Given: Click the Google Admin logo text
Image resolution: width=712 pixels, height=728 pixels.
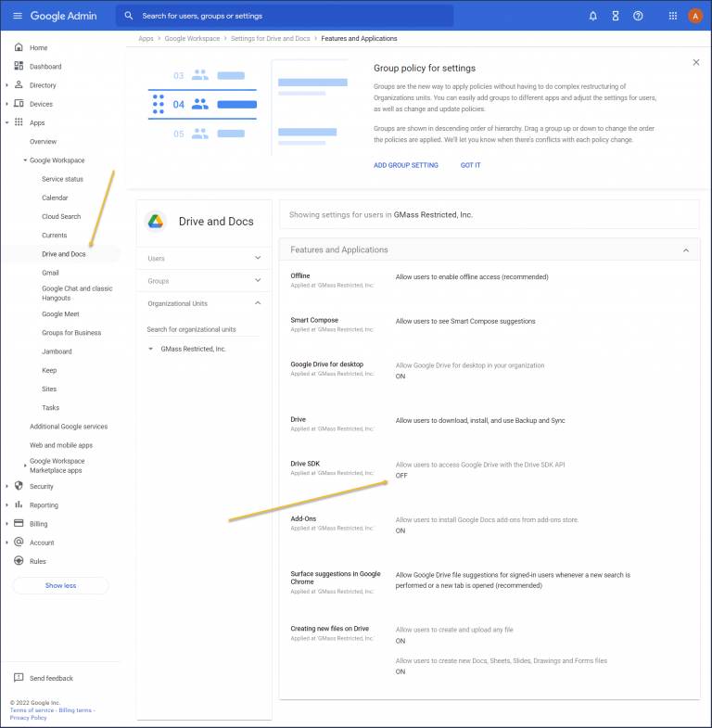Looking at the screenshot, I should (64, 16).
